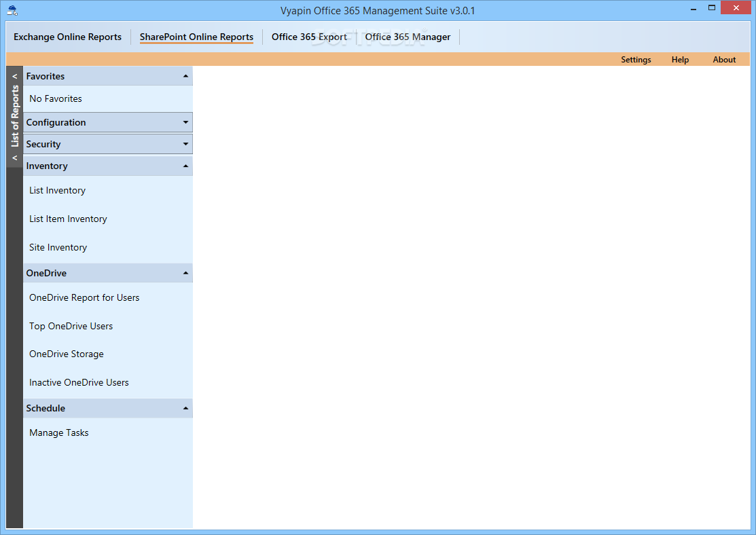Image resolution: width=756 pixels, height=535 pixels.
Task: Collapse sidebar using top chevron above List of Reports
Action: [15, 76]
